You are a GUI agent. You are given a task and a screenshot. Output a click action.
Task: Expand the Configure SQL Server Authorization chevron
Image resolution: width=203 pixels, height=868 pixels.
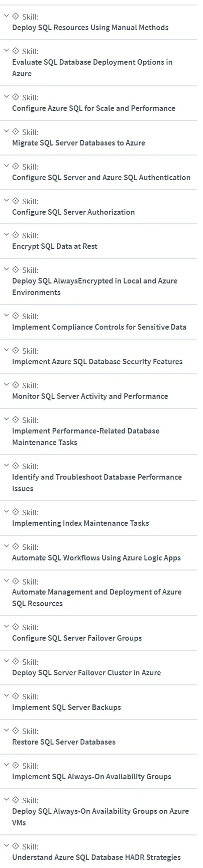[6, 200]
